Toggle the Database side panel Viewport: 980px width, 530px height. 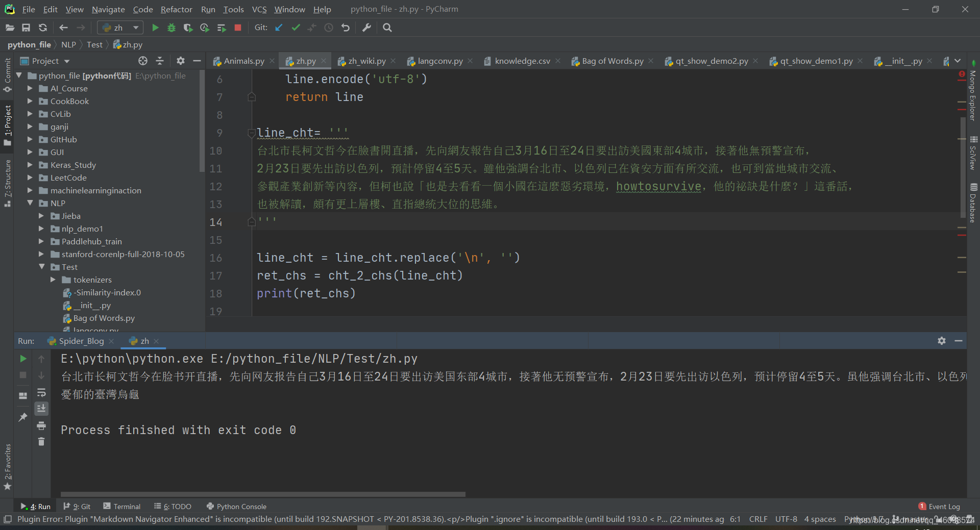coord(973,203)
